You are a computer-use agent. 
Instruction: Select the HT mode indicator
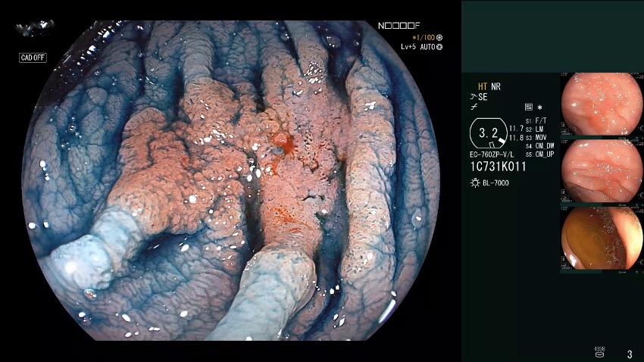(x=482, y=86)
